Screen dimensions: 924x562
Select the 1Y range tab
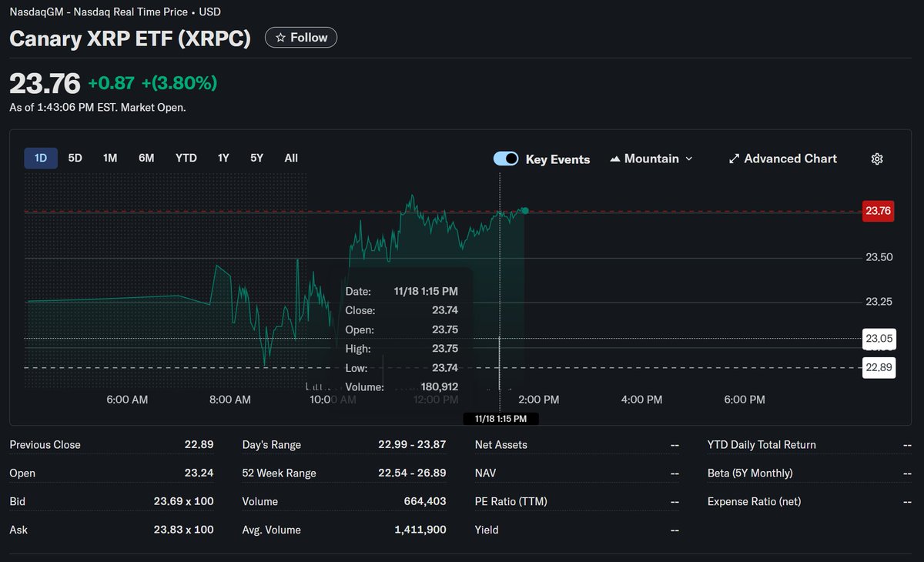pos(223,157)
